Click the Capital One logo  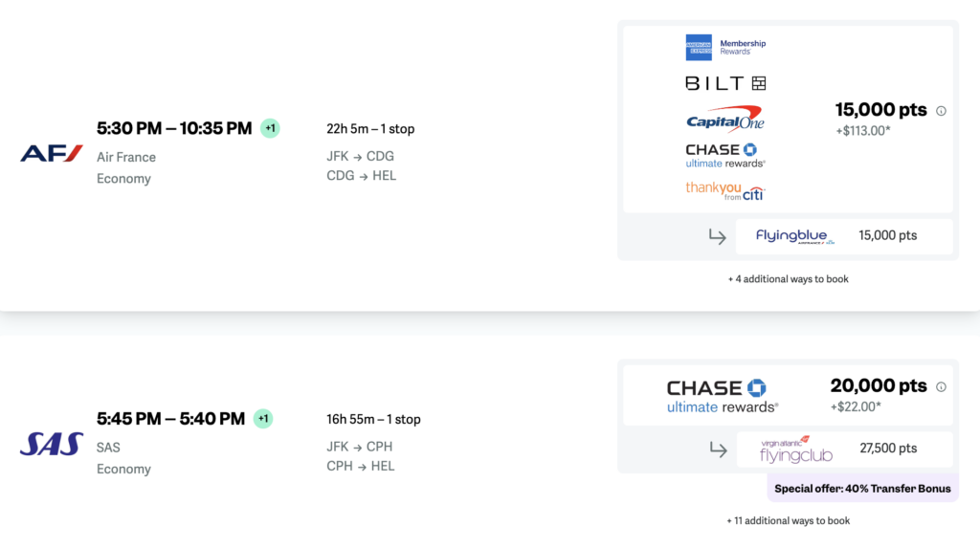pyautogui.click(x=725, y=119)
